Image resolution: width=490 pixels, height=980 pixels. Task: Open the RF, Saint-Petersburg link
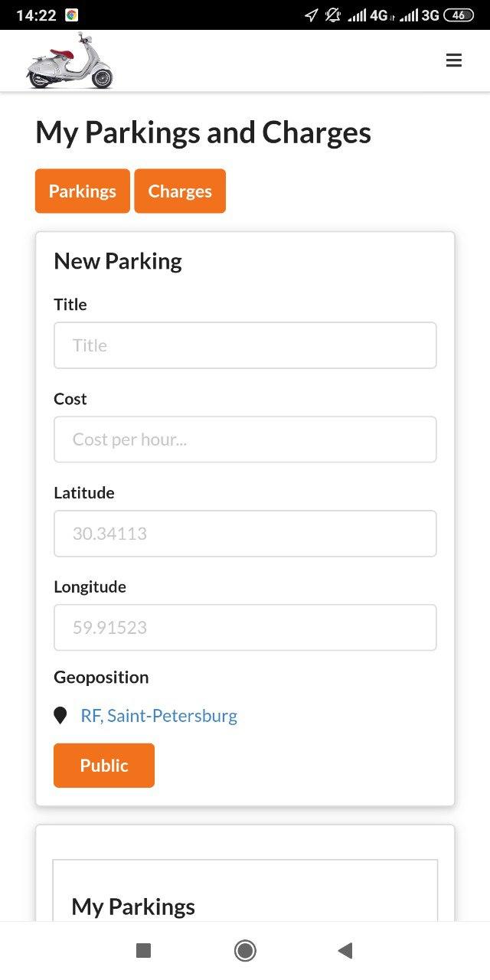[x=159, y=716]
